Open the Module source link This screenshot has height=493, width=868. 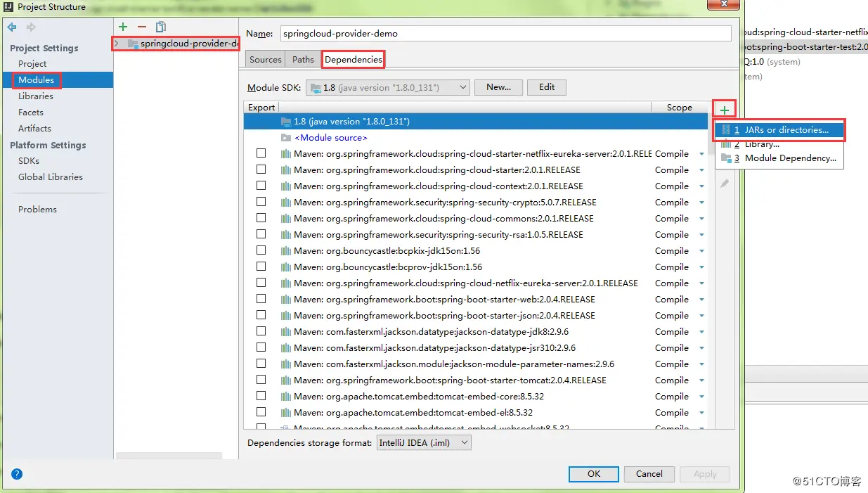click(331, 138)
